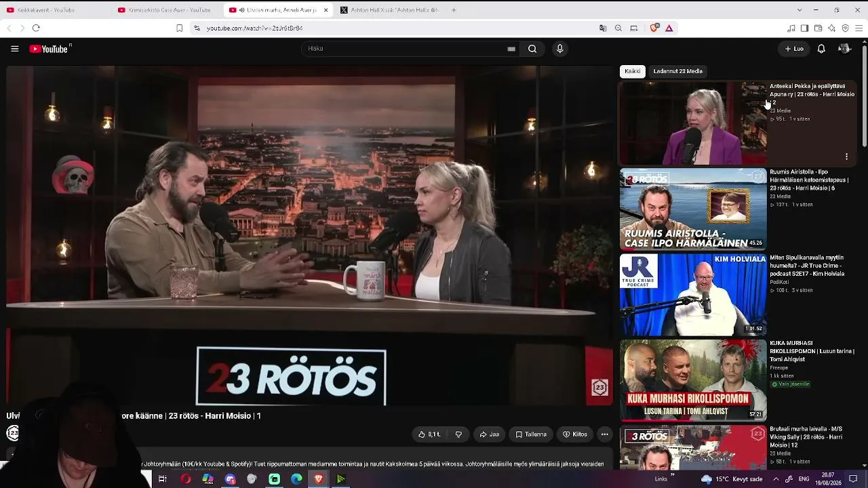Open the Kim Holviala True Crime thumbnail
The height and width of the screenshot is (488, 868).
(693, 295)
